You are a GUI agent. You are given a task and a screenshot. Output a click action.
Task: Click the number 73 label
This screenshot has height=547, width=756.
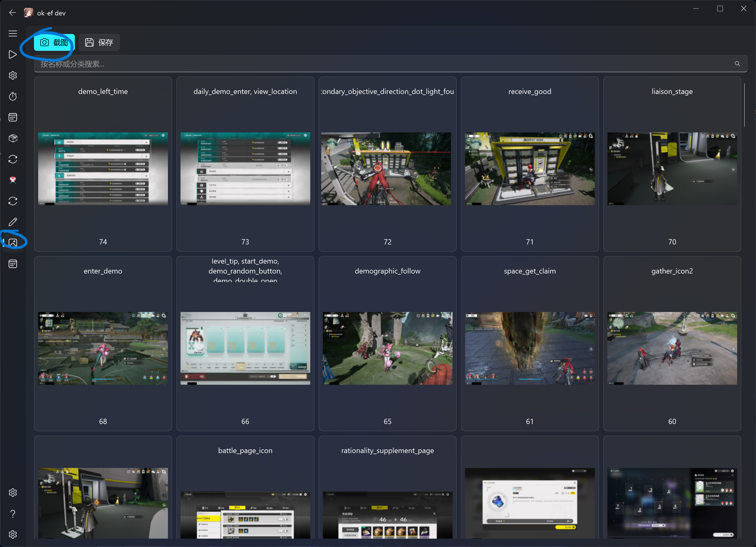(x=245, y=242)
